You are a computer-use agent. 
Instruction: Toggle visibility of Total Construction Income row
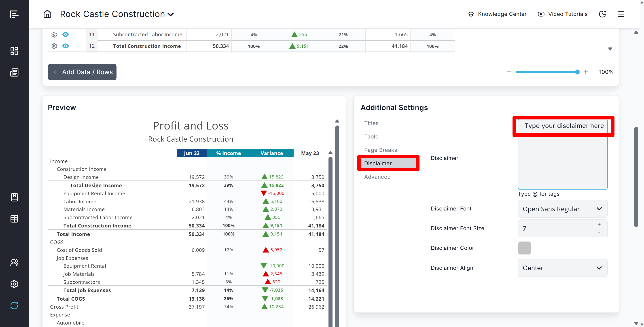point(66,46)
